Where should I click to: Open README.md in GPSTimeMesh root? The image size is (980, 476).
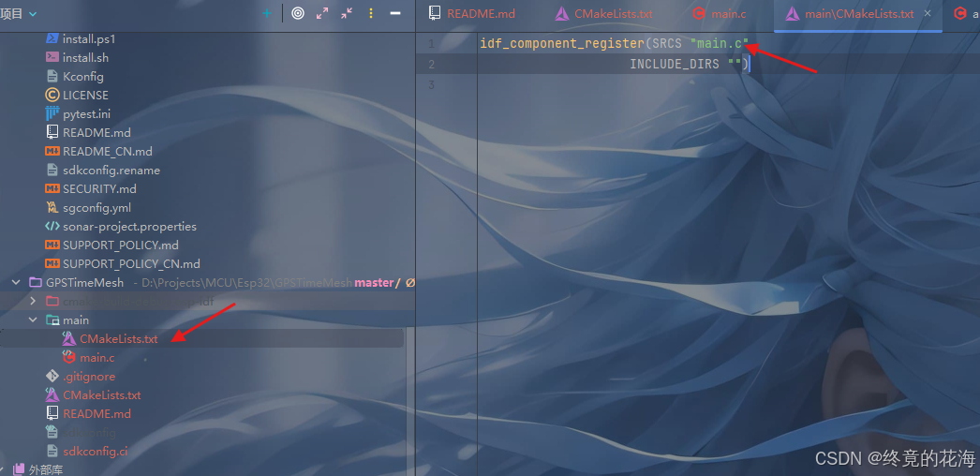[97, 413]
